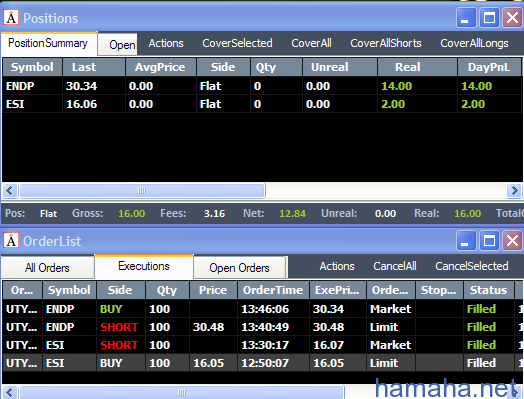The image size is (524, 399).
Task: Sort orders by Orde... type column header
Action: pyautogui.click(x=391, y=290)
